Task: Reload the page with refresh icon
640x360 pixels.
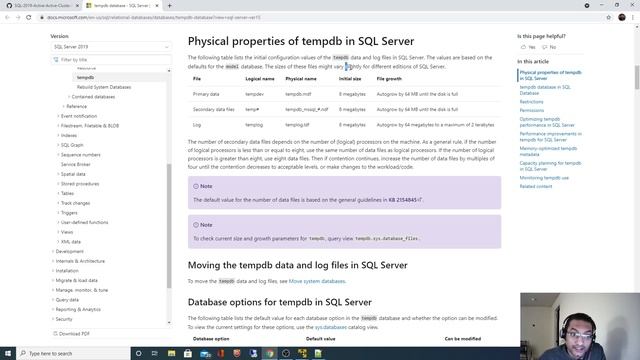Action: 29,17
